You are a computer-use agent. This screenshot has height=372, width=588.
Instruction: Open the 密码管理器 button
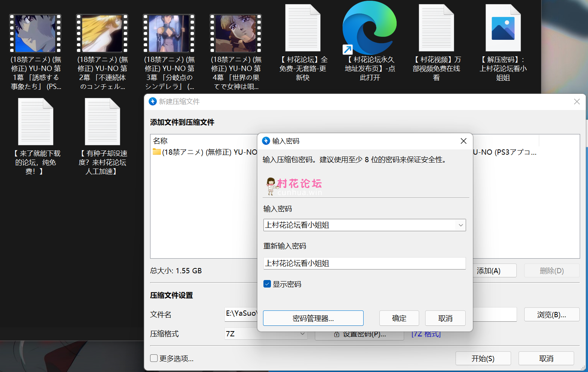coord(313,318)
